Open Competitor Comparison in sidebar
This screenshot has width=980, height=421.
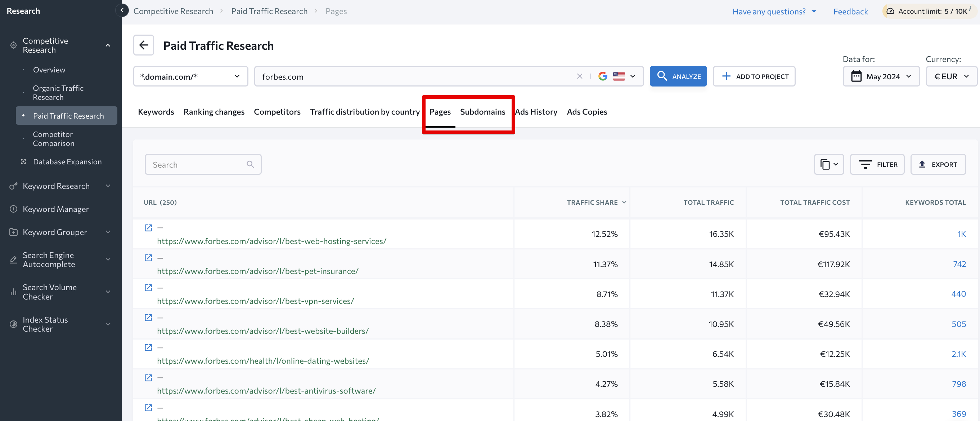pos(53,139)
